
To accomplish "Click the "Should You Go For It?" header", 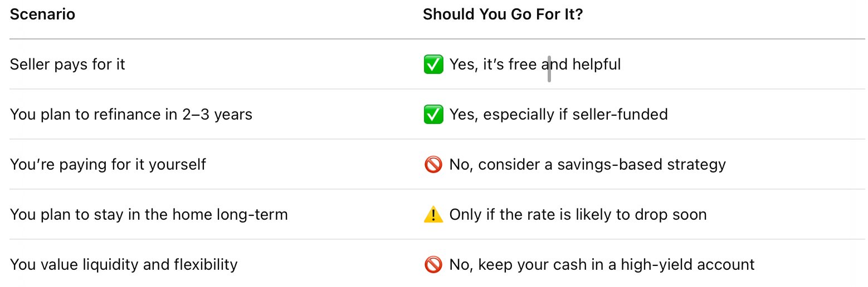I will point(503,14).
